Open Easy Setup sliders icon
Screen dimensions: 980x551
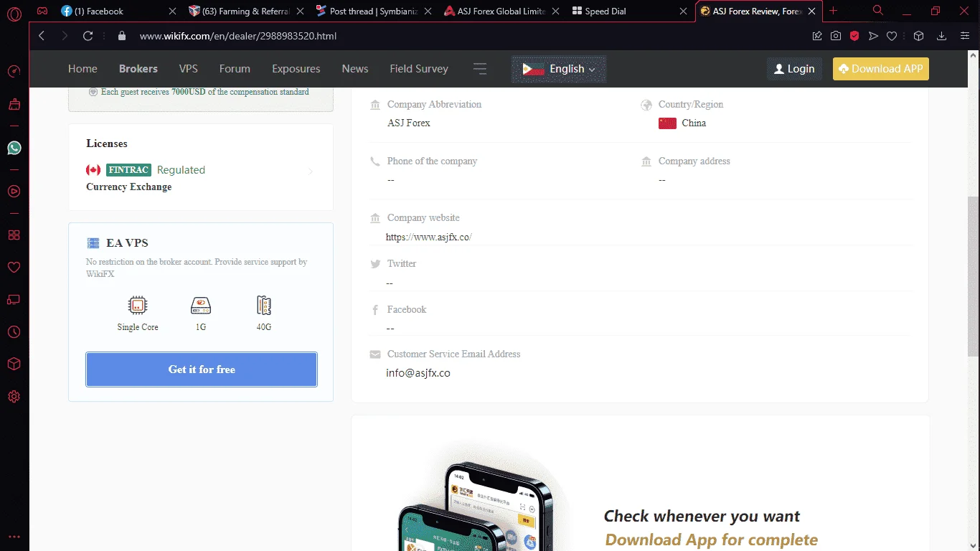pos(965,36)
